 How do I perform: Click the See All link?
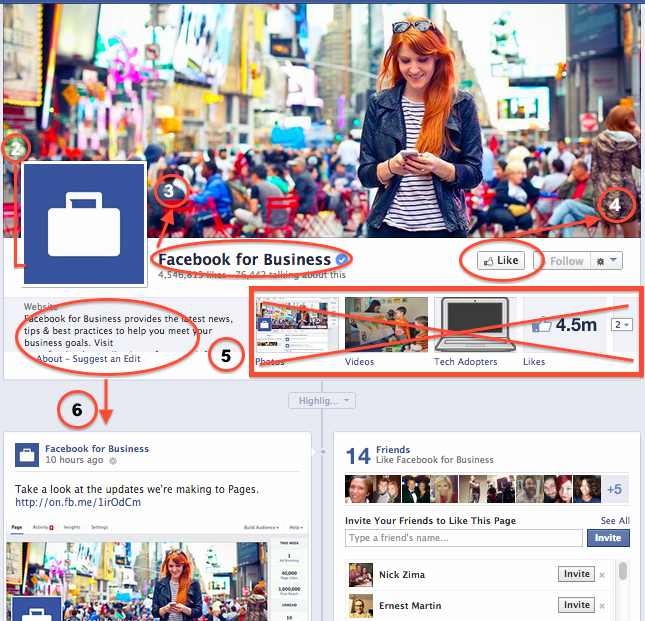pos(615,521)
